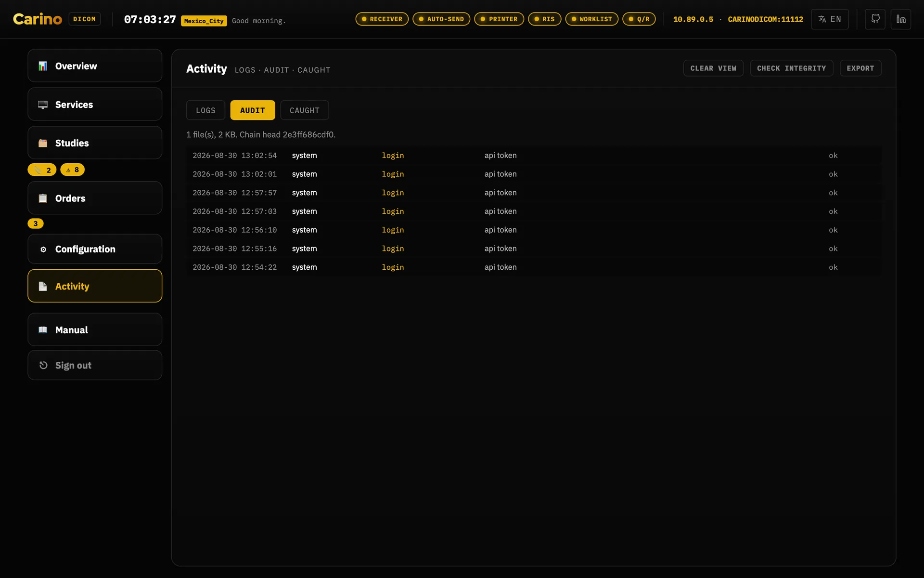Open the CAUGHT tab
The width and height of the screenshot is (924, 578).
(305, 110)
